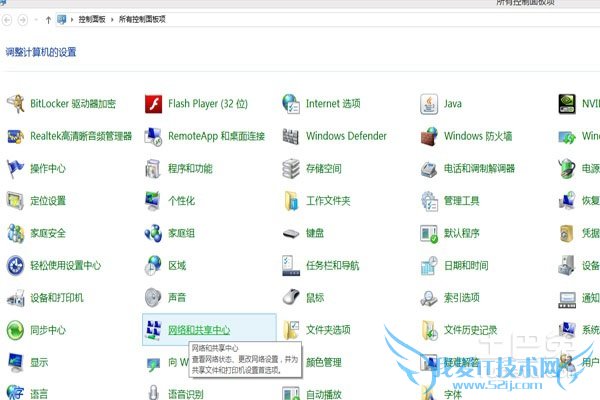Click the 操作中心 text link
Screen dimensions: 600x400
click(x=48, y=168)
